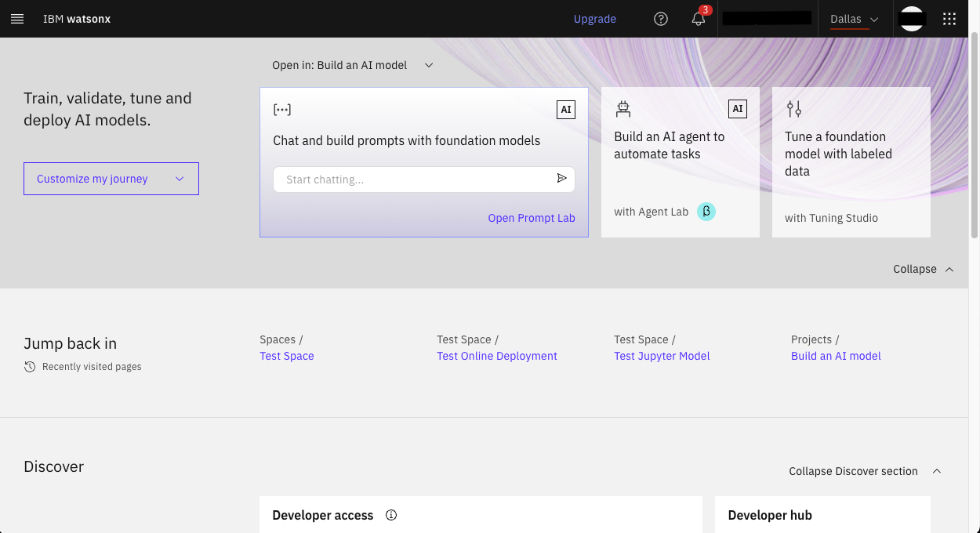The image size is (980, 533).
Task: Open the 'Open in: Build an AI model' dropdown
Action: [x=353, y=65]
